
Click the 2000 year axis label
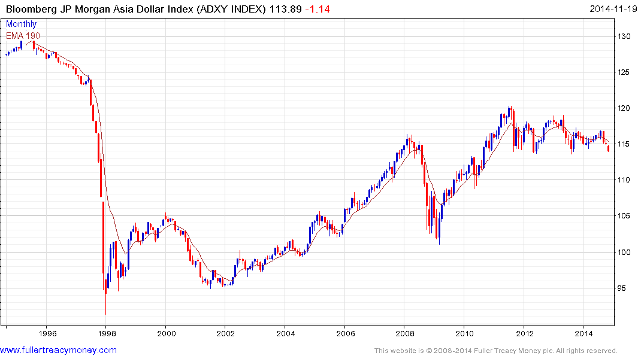click(165, 333)
